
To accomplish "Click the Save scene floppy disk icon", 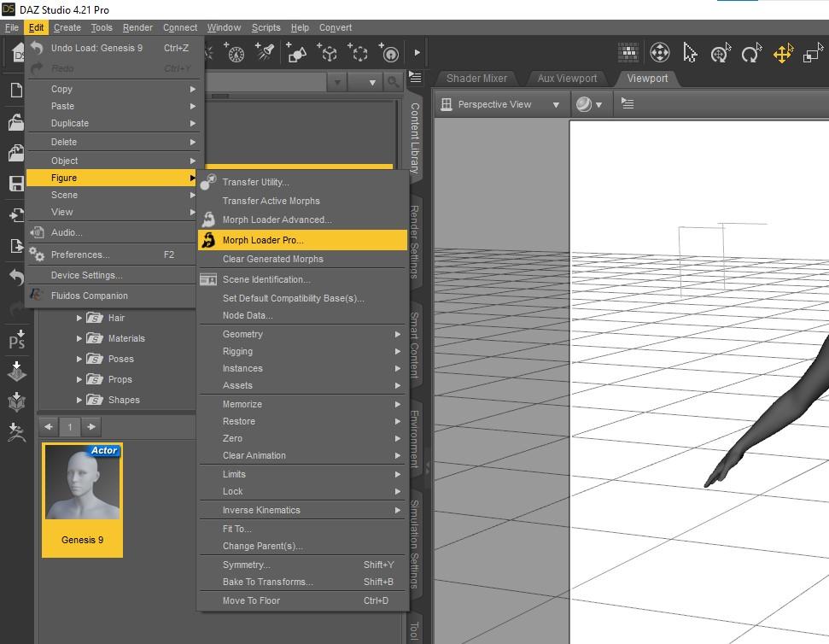I will tap(16, 184).
